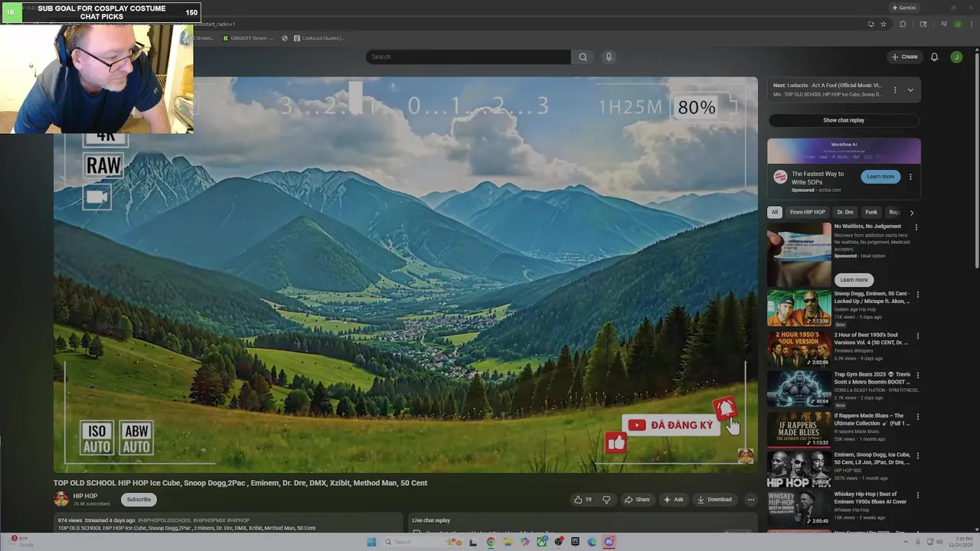Open Chrome three-dot menu

pos(972,24)
